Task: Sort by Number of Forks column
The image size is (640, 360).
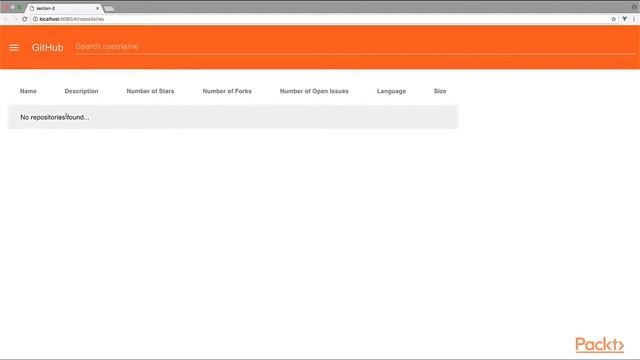Action: 227,91
